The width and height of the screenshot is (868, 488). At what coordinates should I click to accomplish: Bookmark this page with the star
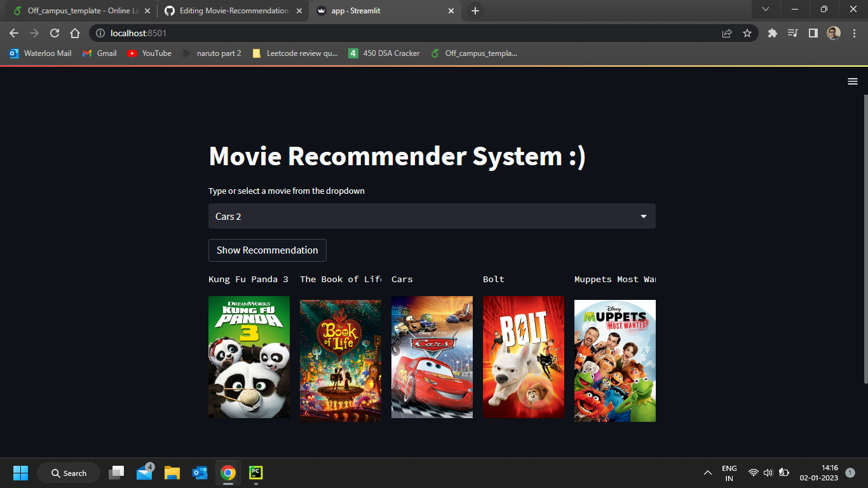pos(747,33)
